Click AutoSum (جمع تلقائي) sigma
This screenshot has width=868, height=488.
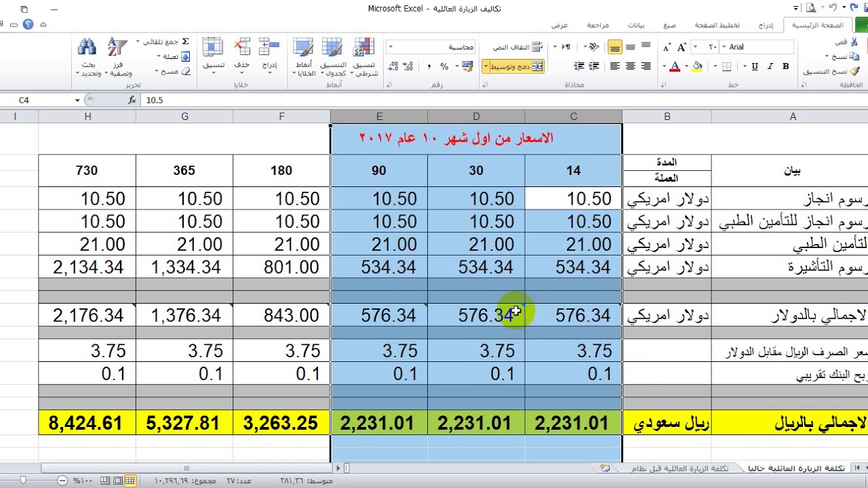coord(185,41)
